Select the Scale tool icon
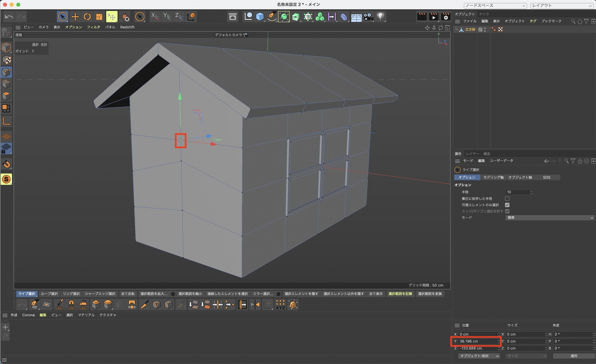The image size is (596, 364). click(99, 17)
